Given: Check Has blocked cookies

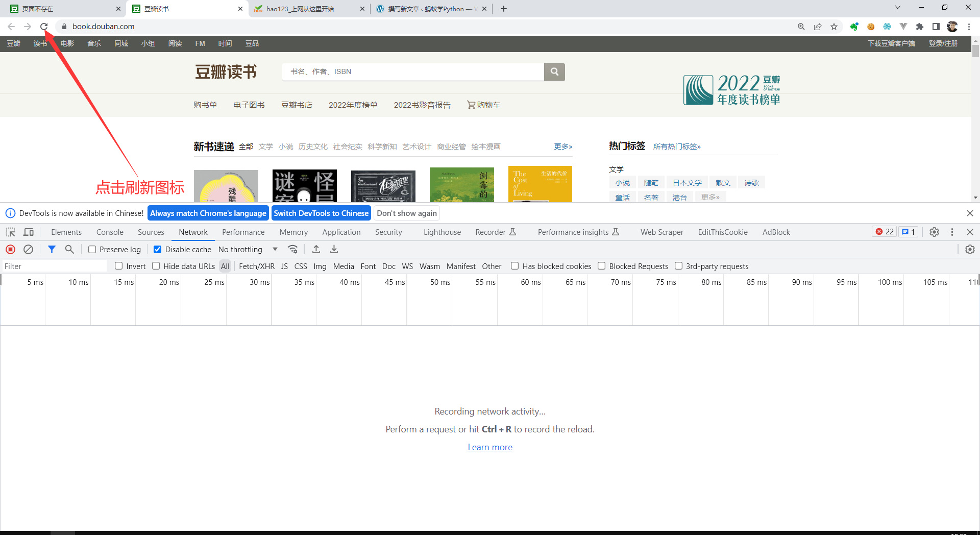Looking at the screenshot, I should [515, 266].
